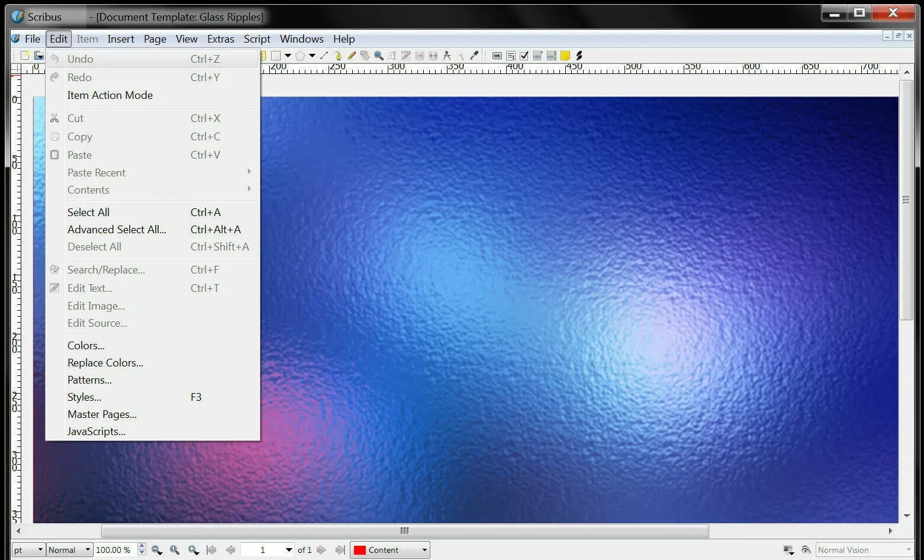Click the Link Text Frames icon

420,56
